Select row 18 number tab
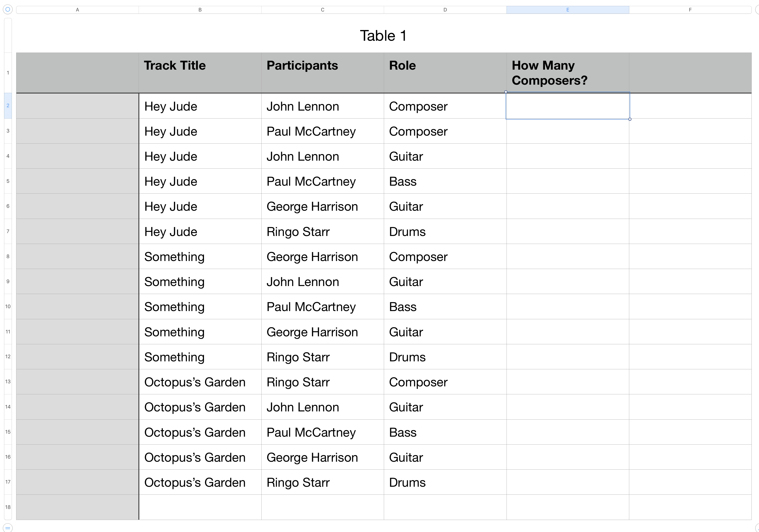 (8, 507)
